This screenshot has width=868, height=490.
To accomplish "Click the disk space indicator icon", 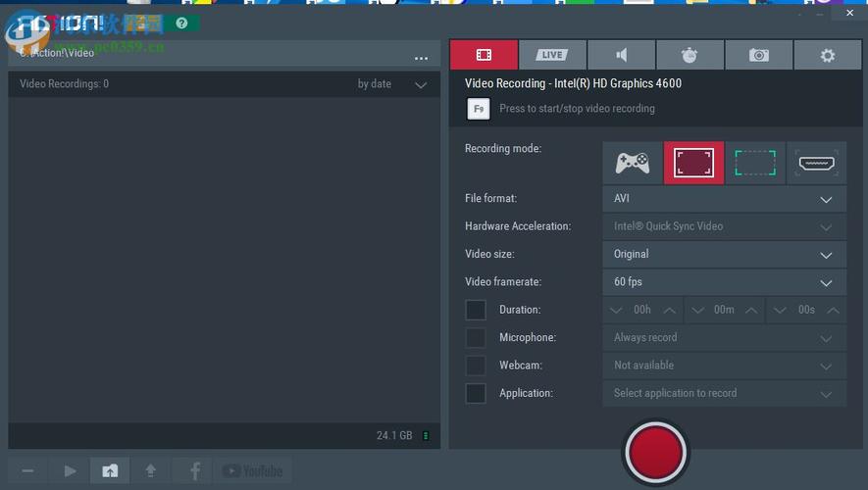I will point(426,436).
